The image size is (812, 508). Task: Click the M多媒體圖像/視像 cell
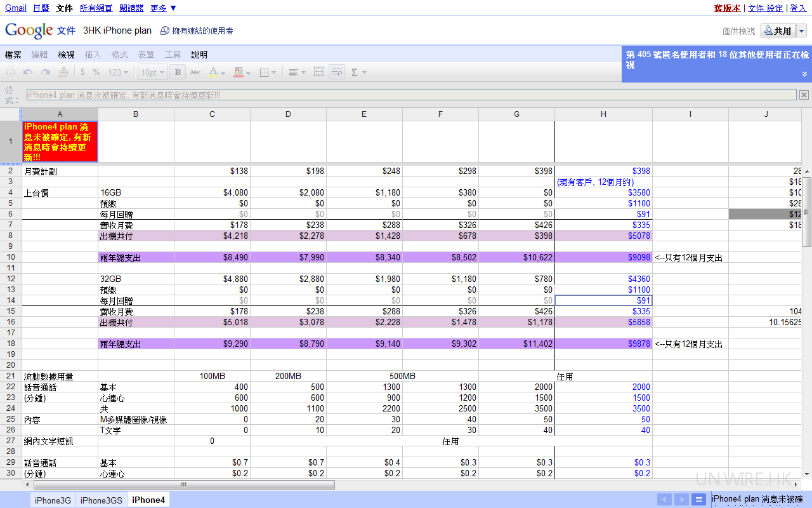coord(136,419)
